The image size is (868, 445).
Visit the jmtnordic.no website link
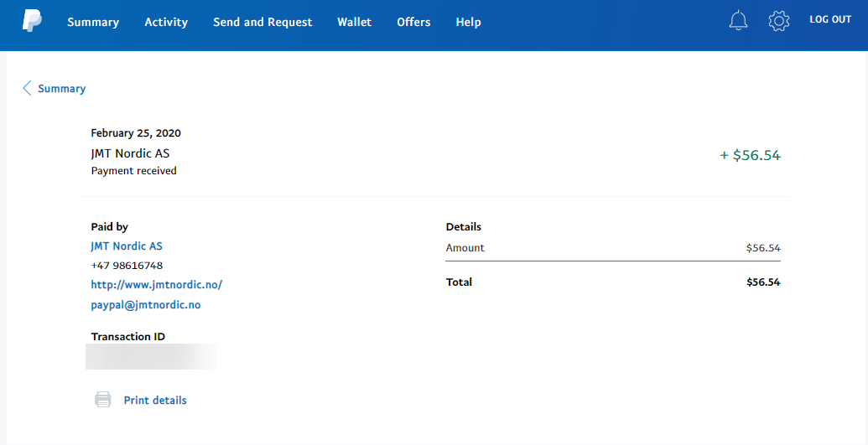[156, 285]
